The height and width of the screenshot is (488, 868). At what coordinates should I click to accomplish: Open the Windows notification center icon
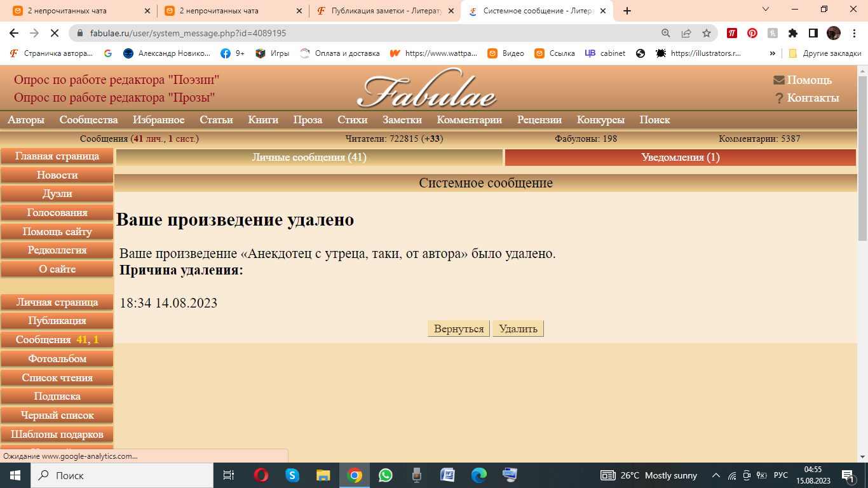click(848, 475)
